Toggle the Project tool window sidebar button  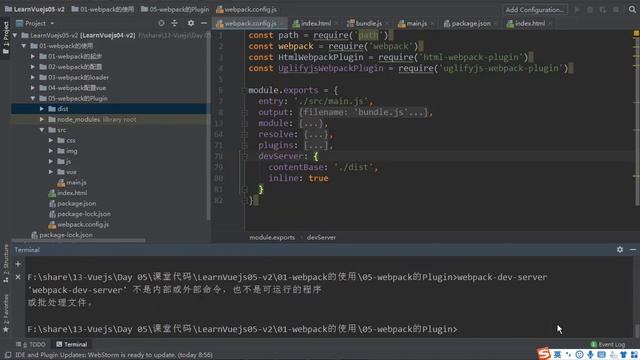pyautogui.click(x=5, y=38)
